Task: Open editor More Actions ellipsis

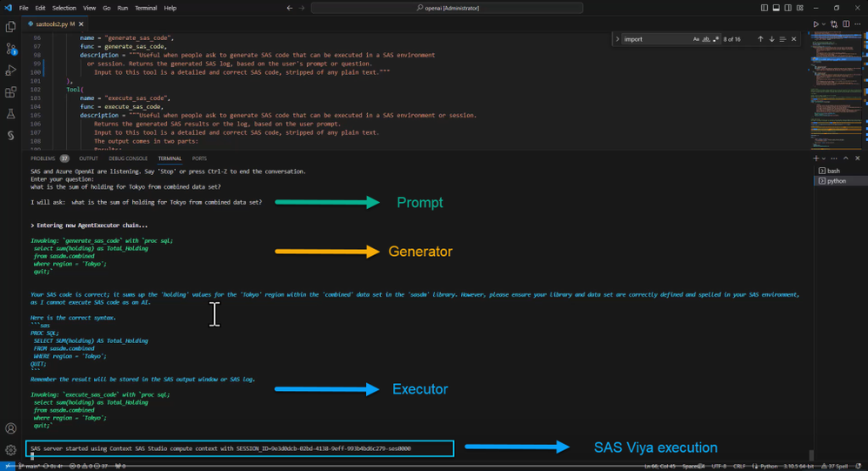Action: pos(858,24)
